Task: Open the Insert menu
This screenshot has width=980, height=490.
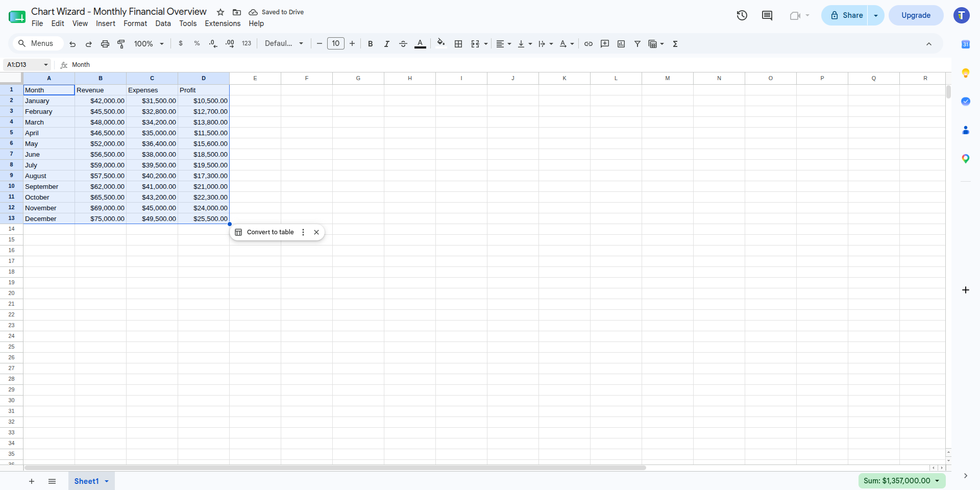Action: click(x=106, y=23)
